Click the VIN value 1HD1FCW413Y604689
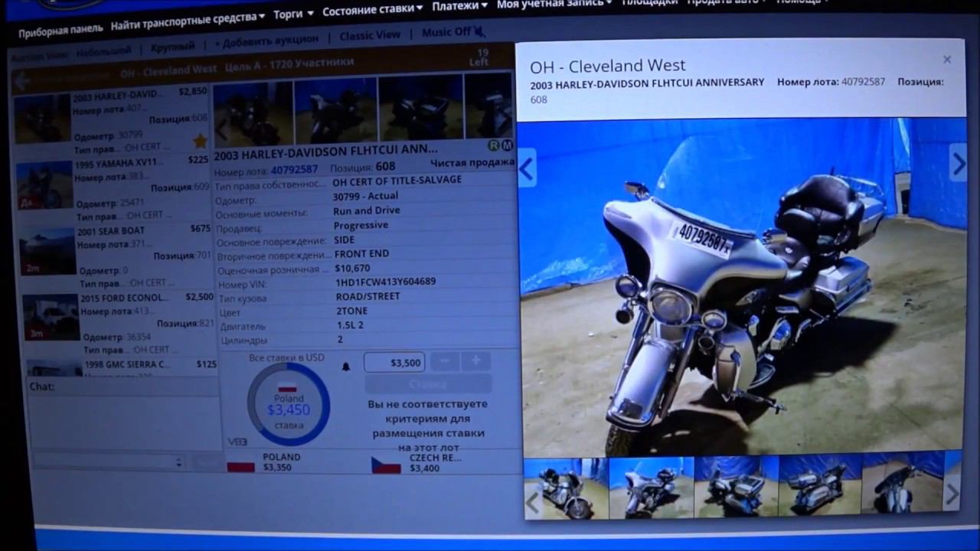The height and width of the screenshot is (551, 980). (x=386, y=282)
